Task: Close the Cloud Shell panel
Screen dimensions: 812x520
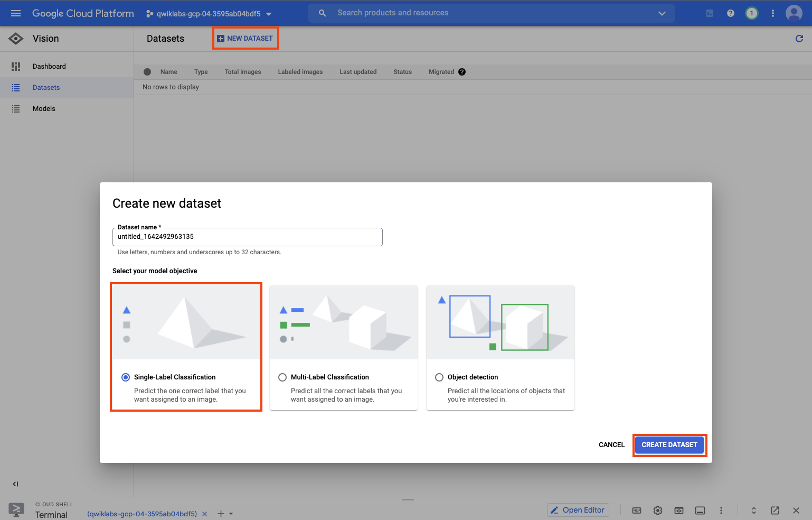Action: click(x=796, y=510)
